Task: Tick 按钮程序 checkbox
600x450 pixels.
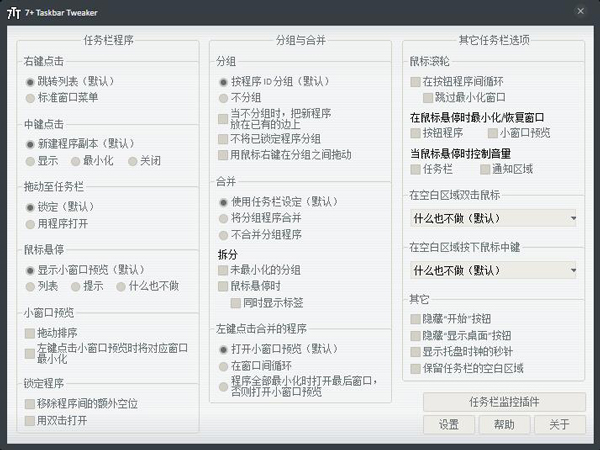Action: click(415, 133)
